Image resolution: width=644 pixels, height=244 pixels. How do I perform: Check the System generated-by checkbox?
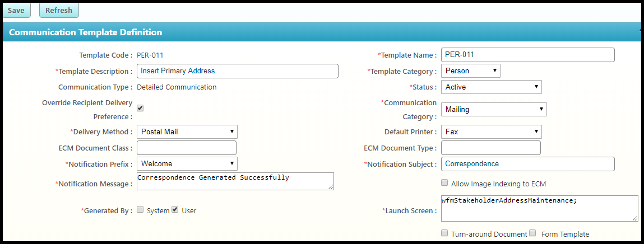(140, 210)
